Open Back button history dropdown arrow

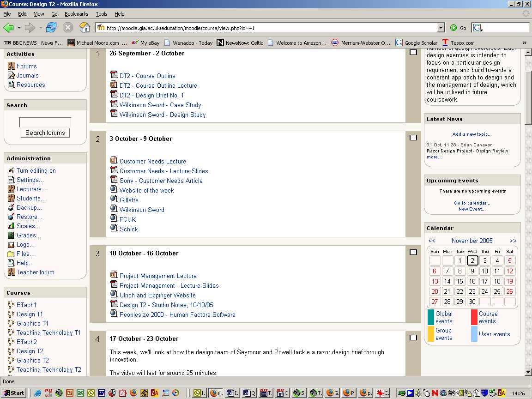coord(19,28)
